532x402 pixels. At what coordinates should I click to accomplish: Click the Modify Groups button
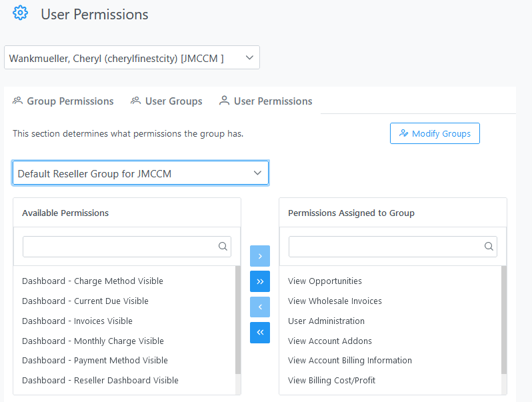(x=435, y=133)
